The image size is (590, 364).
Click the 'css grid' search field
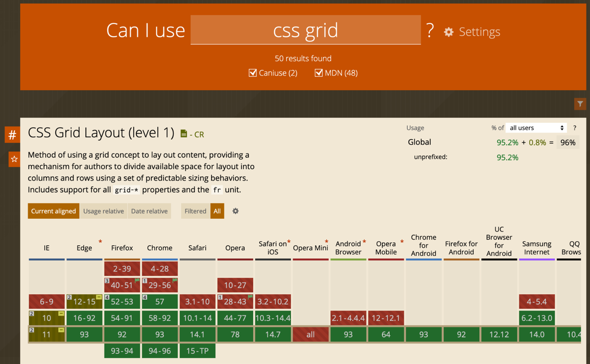[305, 30]
